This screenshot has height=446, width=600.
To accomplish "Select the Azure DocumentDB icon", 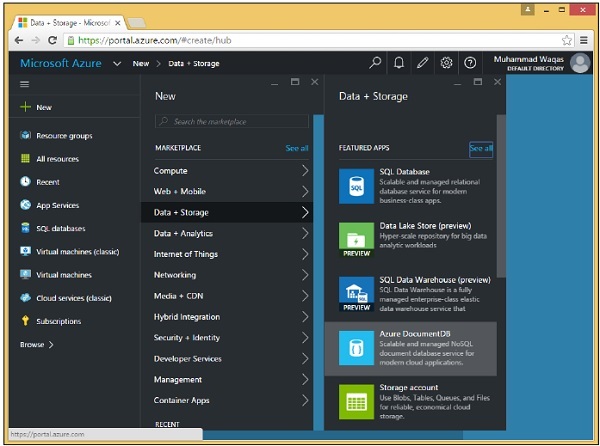I will (x=356, y=349).
